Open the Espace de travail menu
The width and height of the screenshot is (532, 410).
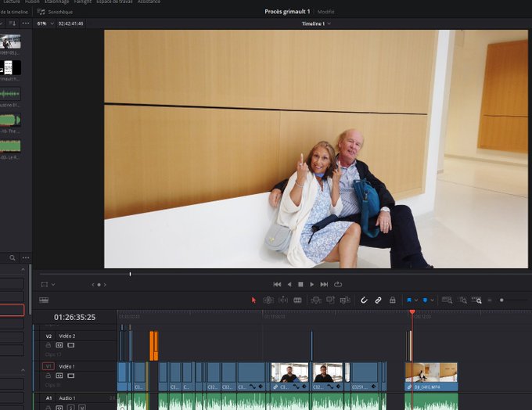[114, 2]
